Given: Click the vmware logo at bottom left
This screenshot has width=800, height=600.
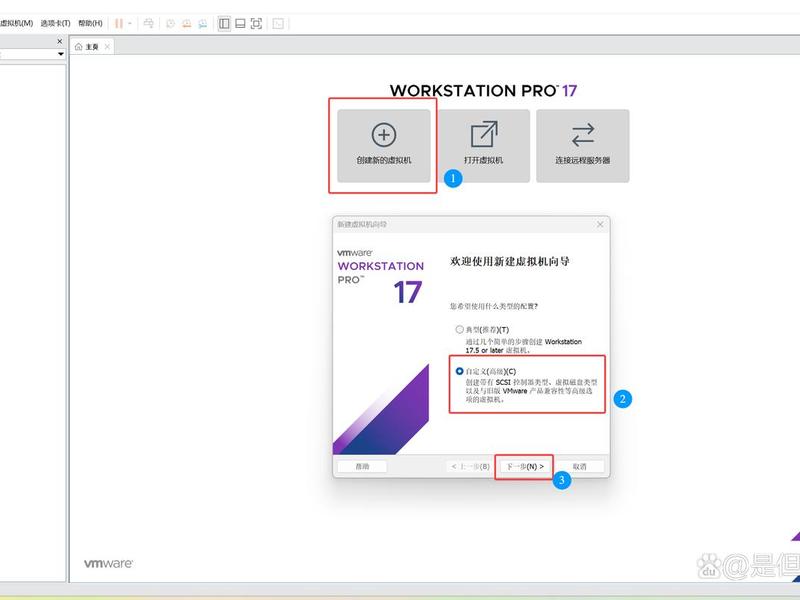Looking at the screenshot, I should click(108, 563).
